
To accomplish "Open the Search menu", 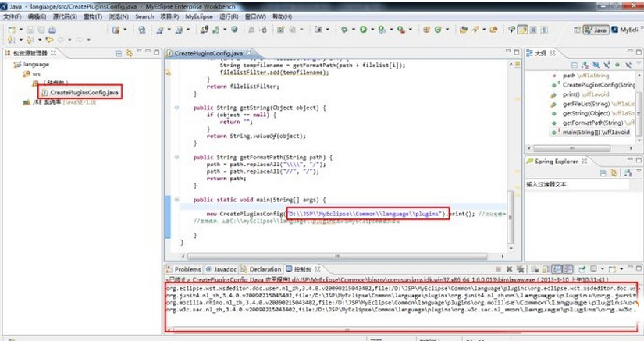I will point(144,17).
